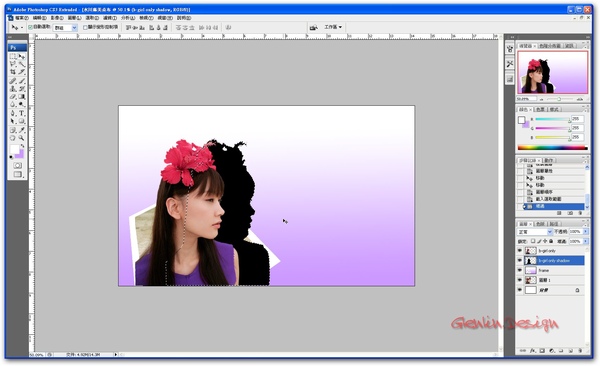Viewport: 600px width, 366px height.
Task: Open the Image (影像) menu
Action: click(x=57, y=18)
